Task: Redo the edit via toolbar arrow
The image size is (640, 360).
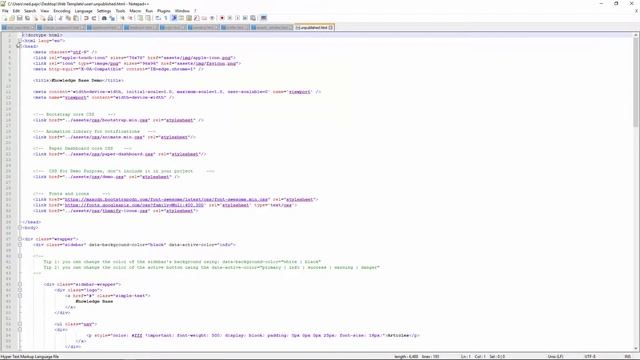Action: tap(93, 18)
